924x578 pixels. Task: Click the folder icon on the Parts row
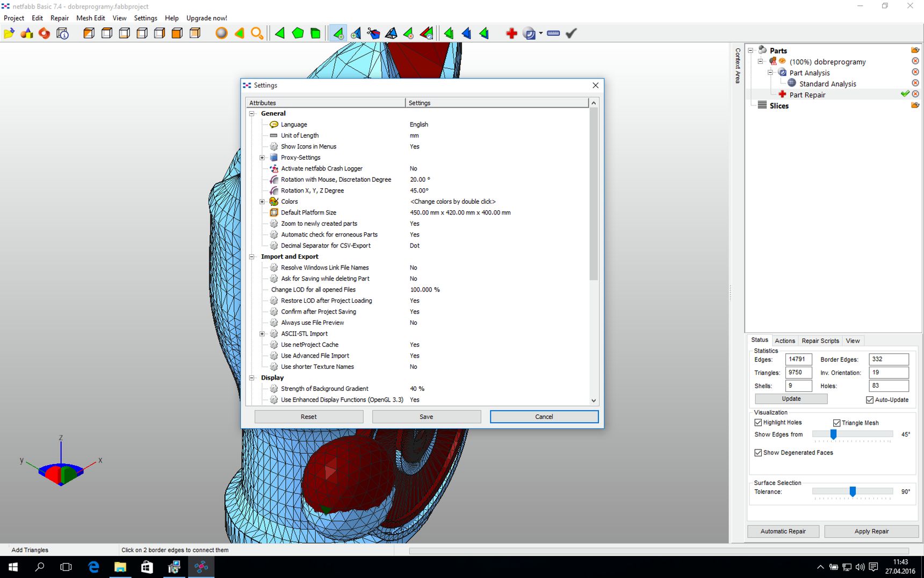click(915, 50)
